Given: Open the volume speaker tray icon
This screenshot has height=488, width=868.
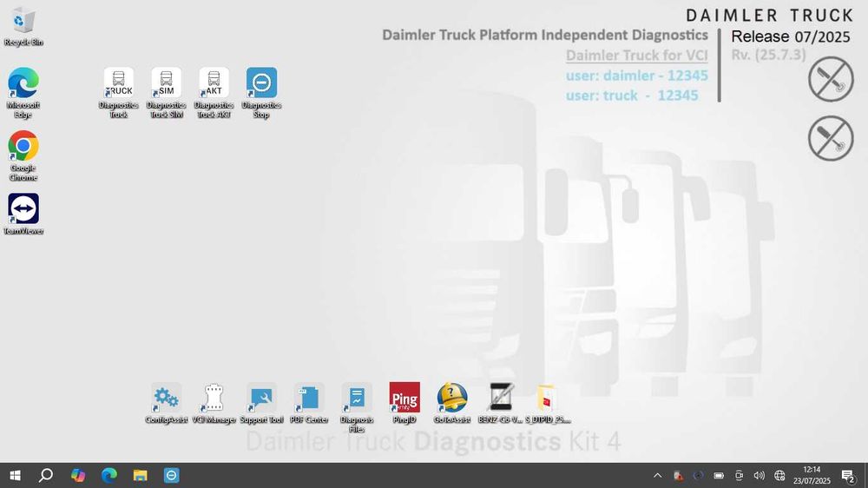Looking at the screenshot, I should (759, 475).
